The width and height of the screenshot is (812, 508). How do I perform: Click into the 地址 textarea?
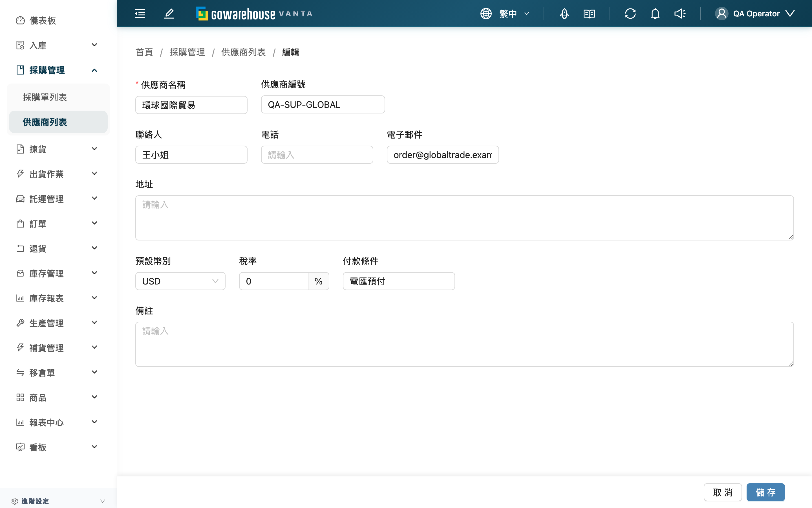click(x=464, y=218)
